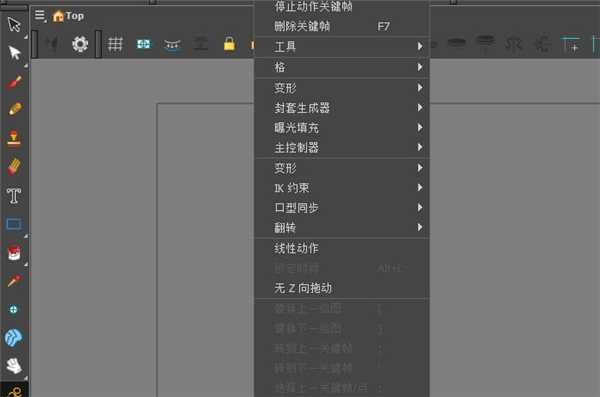The image size is (600, 397).
Task: Select the white Hand grabber tool
Action: pyautogui.click(x=14, y=366)
